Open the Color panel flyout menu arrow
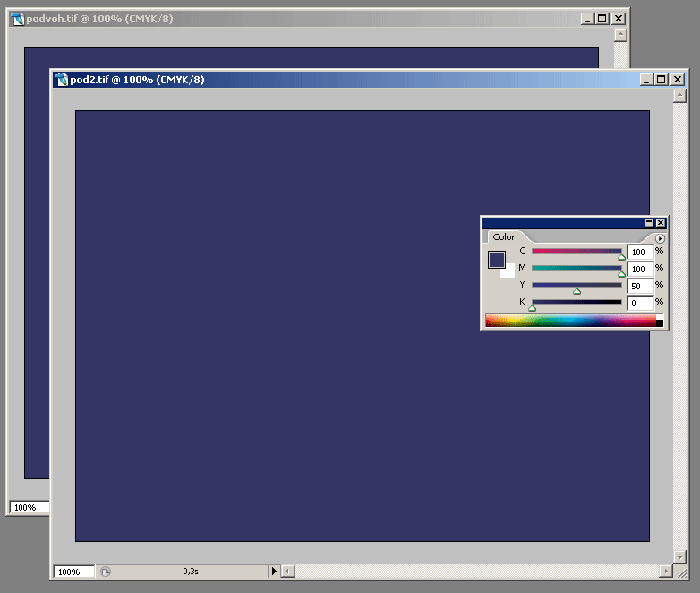This screenshot has width=700, height=593. click(660, 238)
